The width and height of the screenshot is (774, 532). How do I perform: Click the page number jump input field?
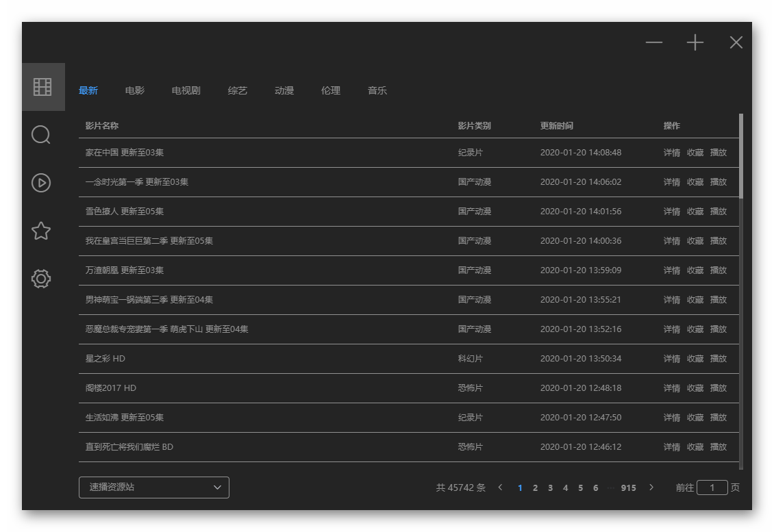(712, 487)
